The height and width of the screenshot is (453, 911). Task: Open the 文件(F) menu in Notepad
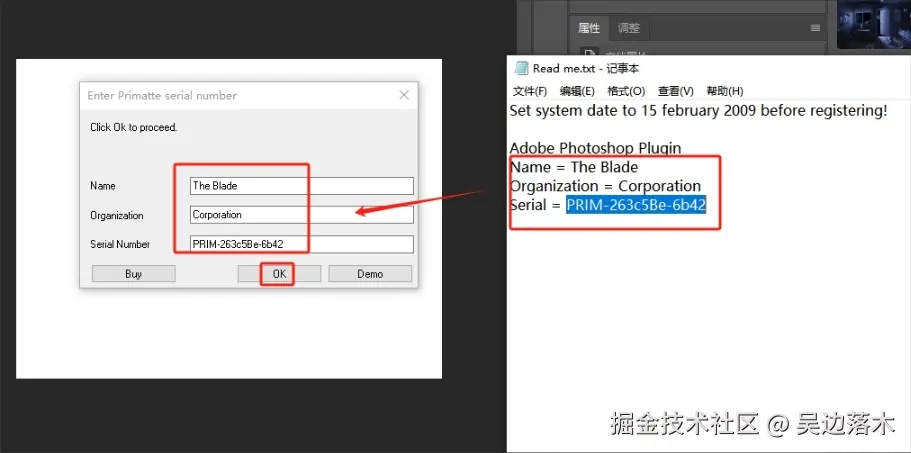pyautogui.click(x=530, y=91)
